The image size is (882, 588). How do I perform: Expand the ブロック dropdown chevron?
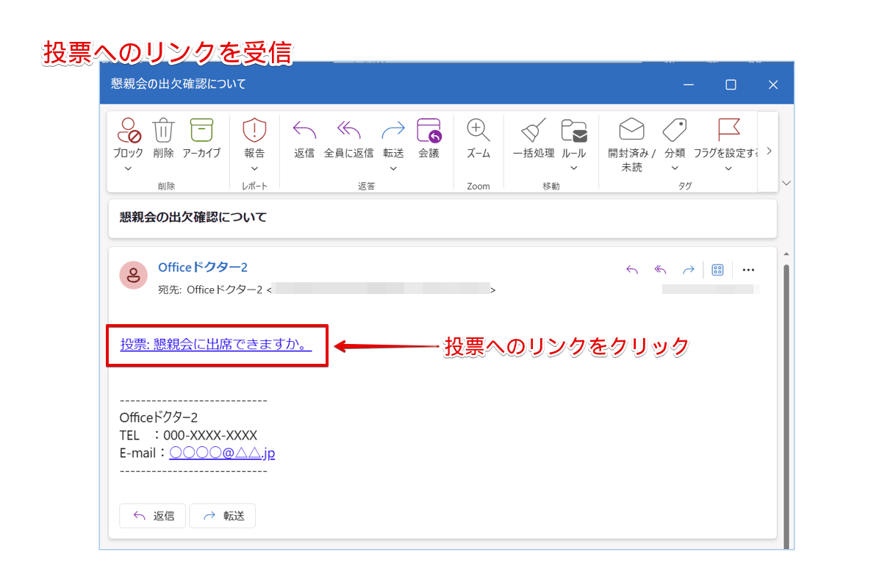click(129, 168)
